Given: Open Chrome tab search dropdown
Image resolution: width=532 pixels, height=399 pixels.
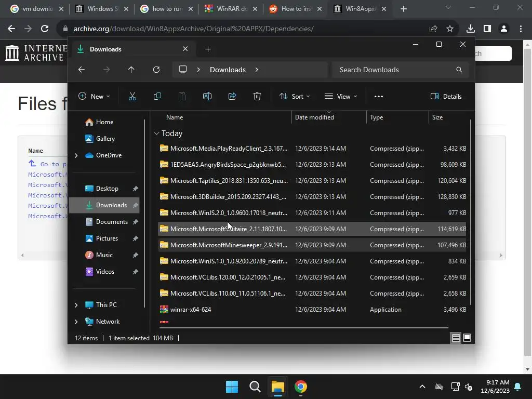Looking at the screenshot, I should click(x=448, y=7).
